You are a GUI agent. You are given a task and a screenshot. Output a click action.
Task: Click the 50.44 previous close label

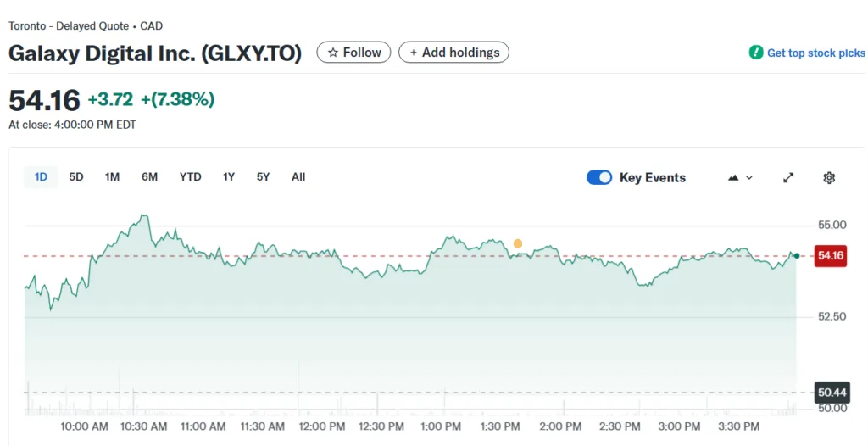point(831,393)
